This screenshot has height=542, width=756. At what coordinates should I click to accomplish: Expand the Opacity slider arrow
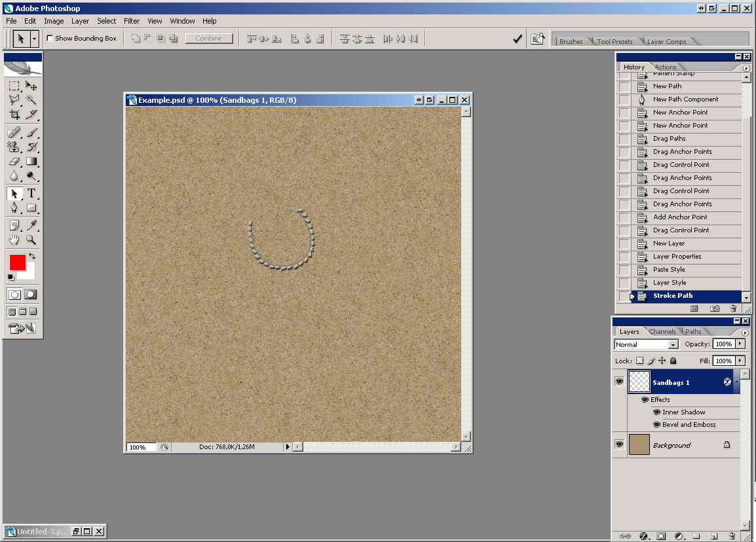tap(740, 344)
